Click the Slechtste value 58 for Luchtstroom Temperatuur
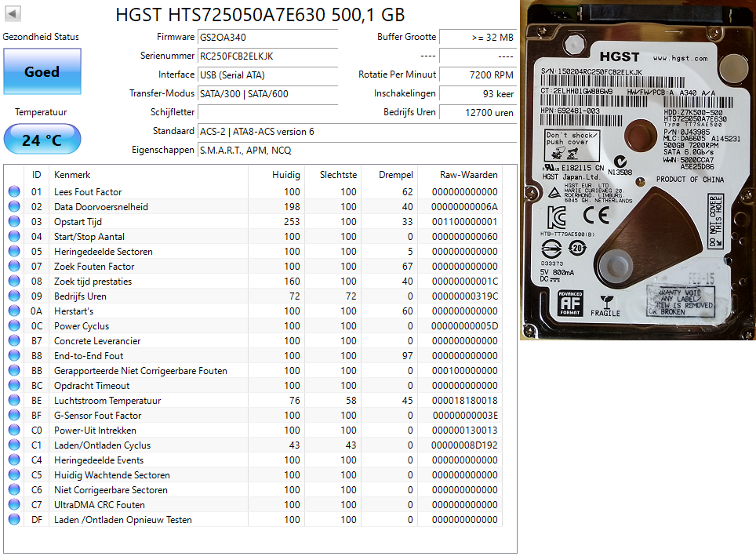Screen dimensions: 756x556 tap(351, 400)
